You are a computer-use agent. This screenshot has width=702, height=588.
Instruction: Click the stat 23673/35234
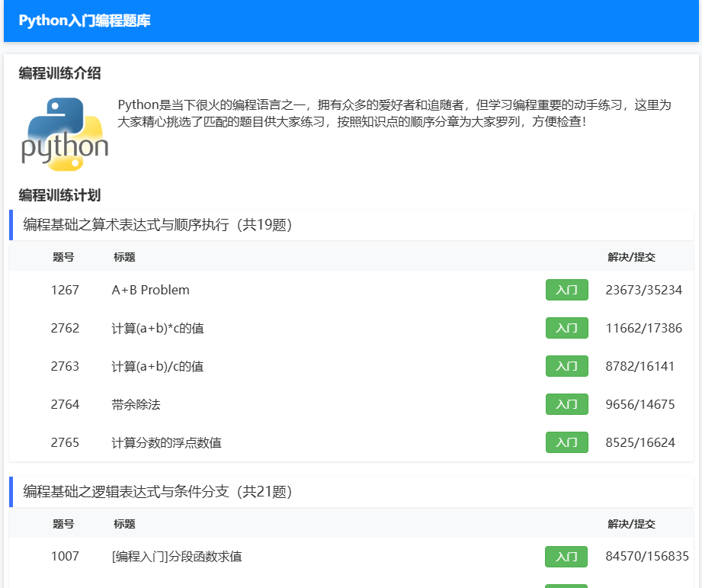tap(644, 291)
